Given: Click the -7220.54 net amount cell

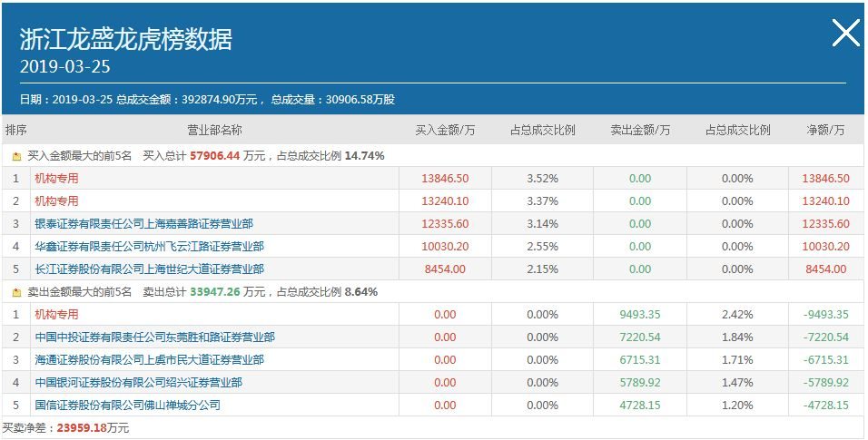Looking at the screenshot, I should coord(825,337).
